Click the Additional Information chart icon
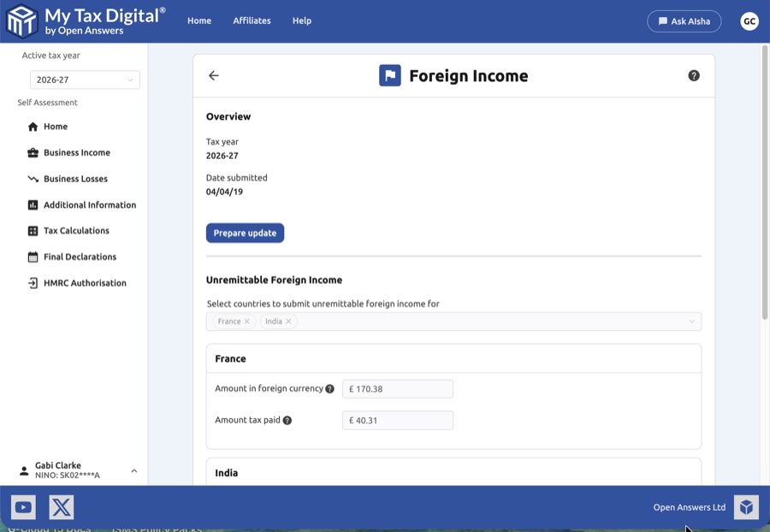This screenshot has height=532, width=770. (x=33, y=204)
